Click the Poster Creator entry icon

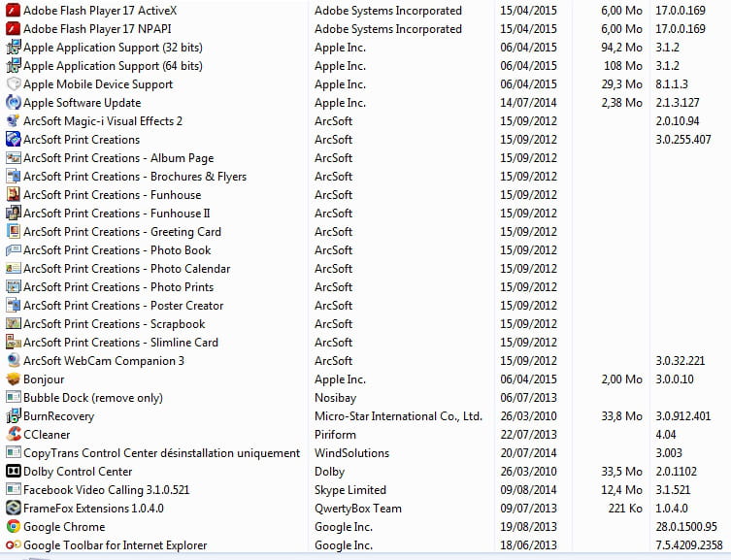13,305
